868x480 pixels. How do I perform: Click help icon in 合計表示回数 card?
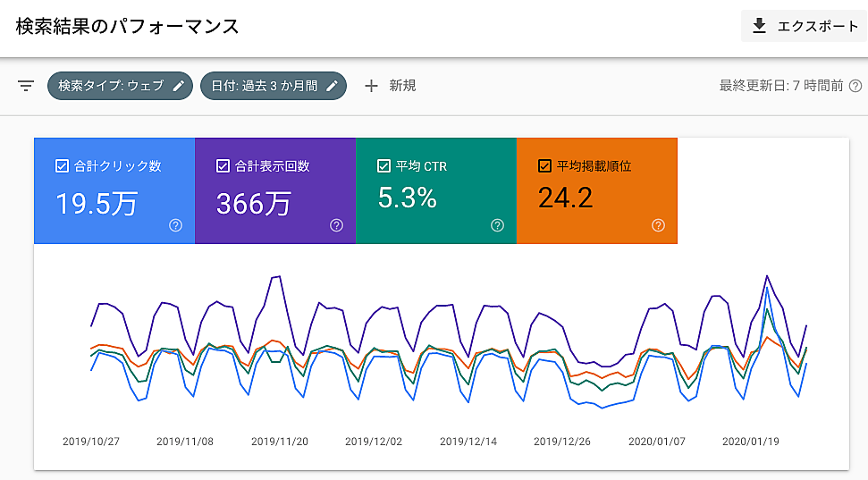[337, 225]
